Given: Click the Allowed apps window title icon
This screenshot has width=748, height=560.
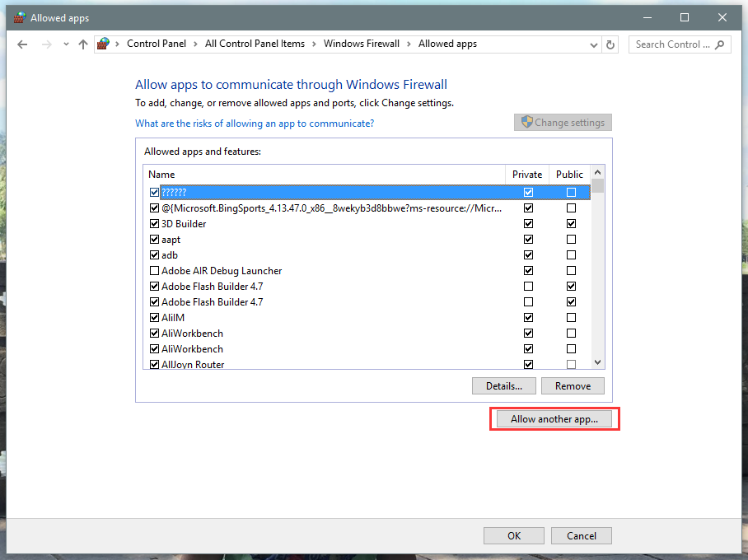Looking at the screenshot, I should click(20, 17).
